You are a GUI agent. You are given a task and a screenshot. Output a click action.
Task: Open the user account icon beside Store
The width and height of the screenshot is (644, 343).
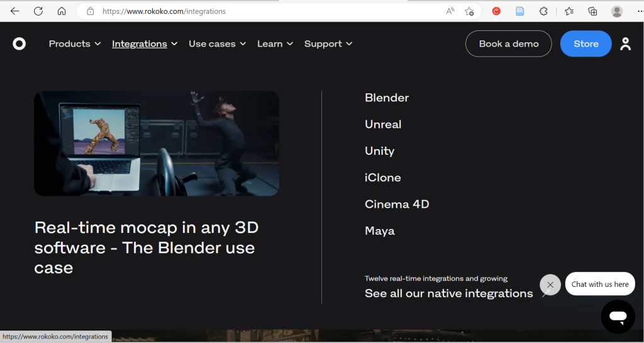click(626, 43)
